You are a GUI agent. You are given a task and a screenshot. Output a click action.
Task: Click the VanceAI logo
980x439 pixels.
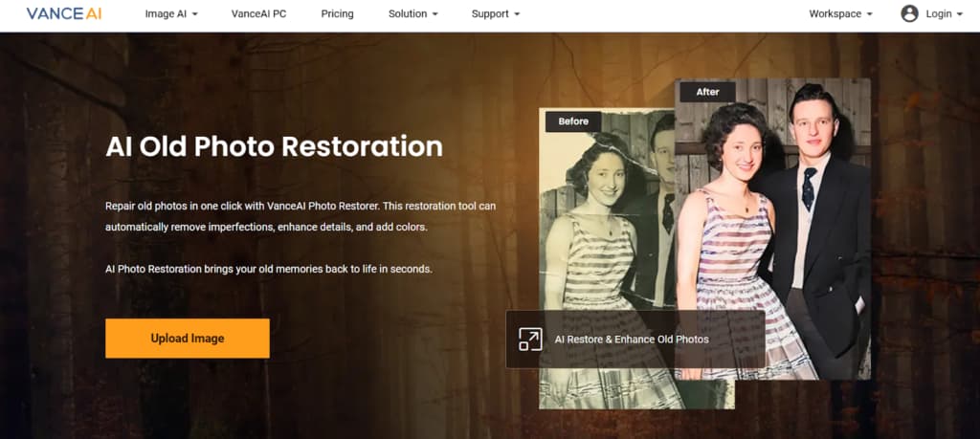pos(64,13)
